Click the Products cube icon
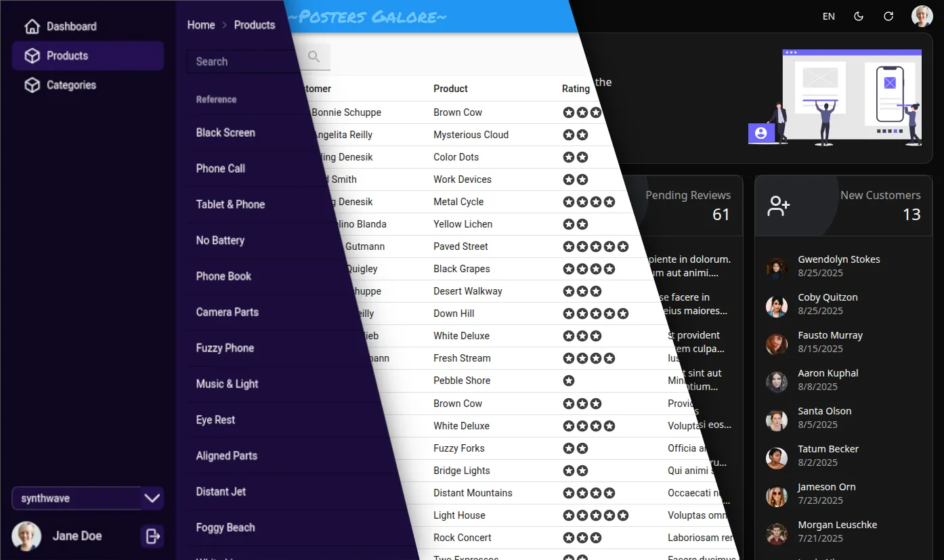This screenshot has height=560, width=944. tap(32, 56)
